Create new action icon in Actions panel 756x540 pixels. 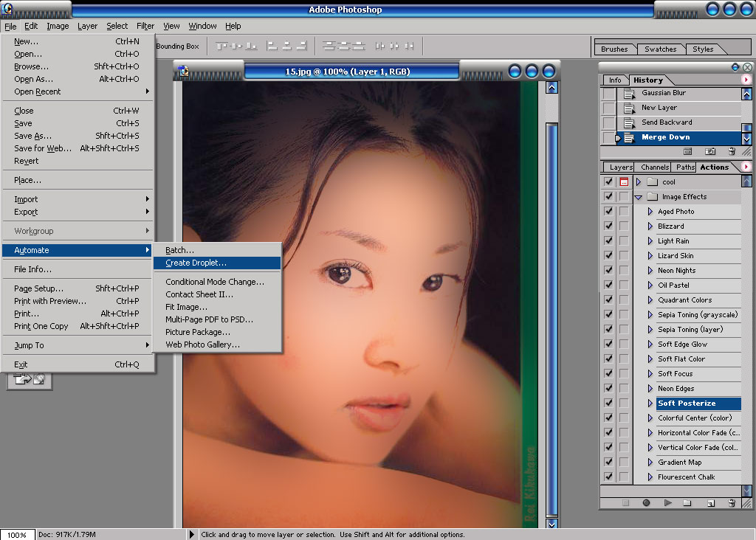click(711, 503)
